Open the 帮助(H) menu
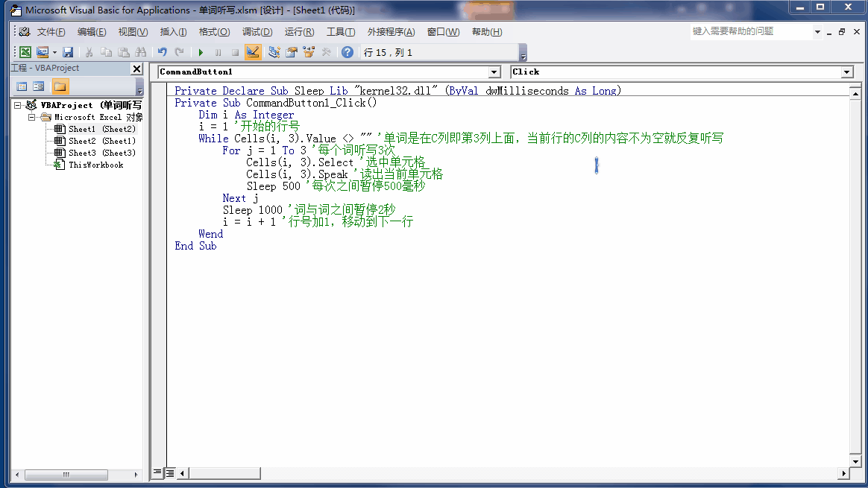This screenshot has width=868, height=488. (487, 31)
